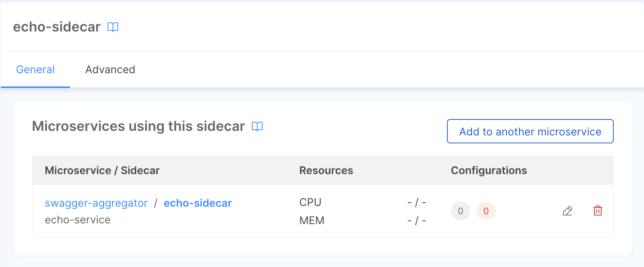Image resolution: width=644 pixels, height=267 pixels.
Task: Click the MEM usage value in the row
Action: (417, 220)
